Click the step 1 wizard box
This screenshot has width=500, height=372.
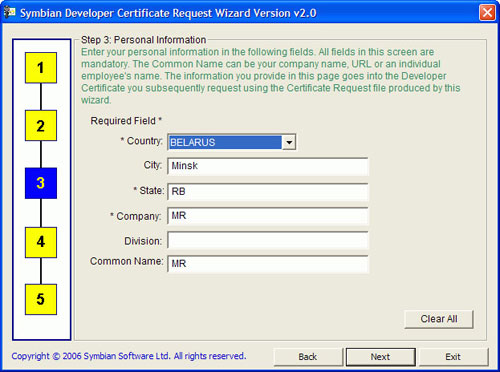[x=41, y=68]
